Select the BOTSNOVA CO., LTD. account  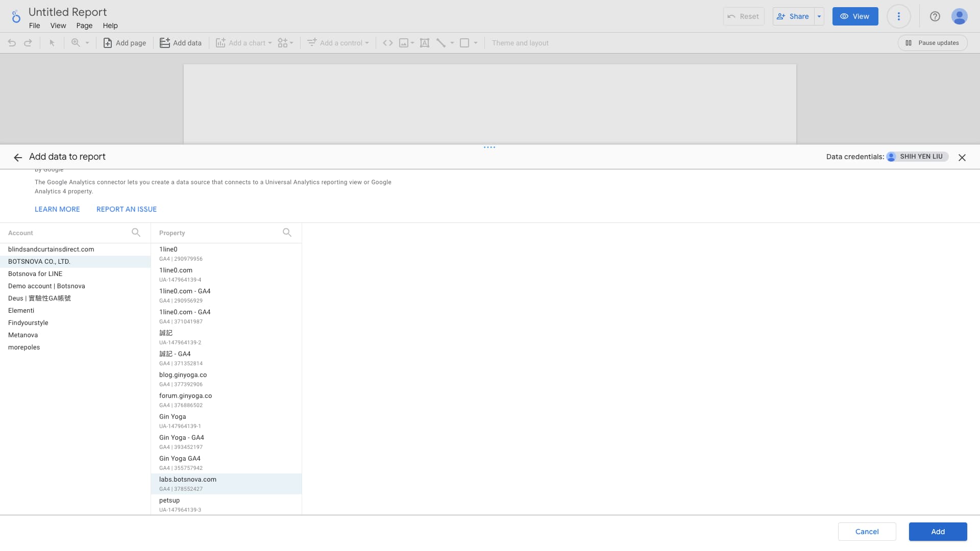coord(75,262)
